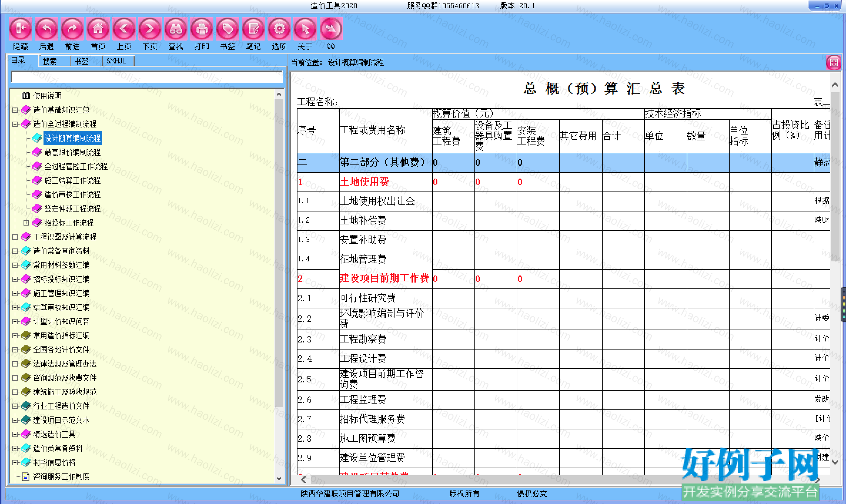Select 施工结算工作流程 in the tree
Screen dimensions: 846x504
[72, 181]
